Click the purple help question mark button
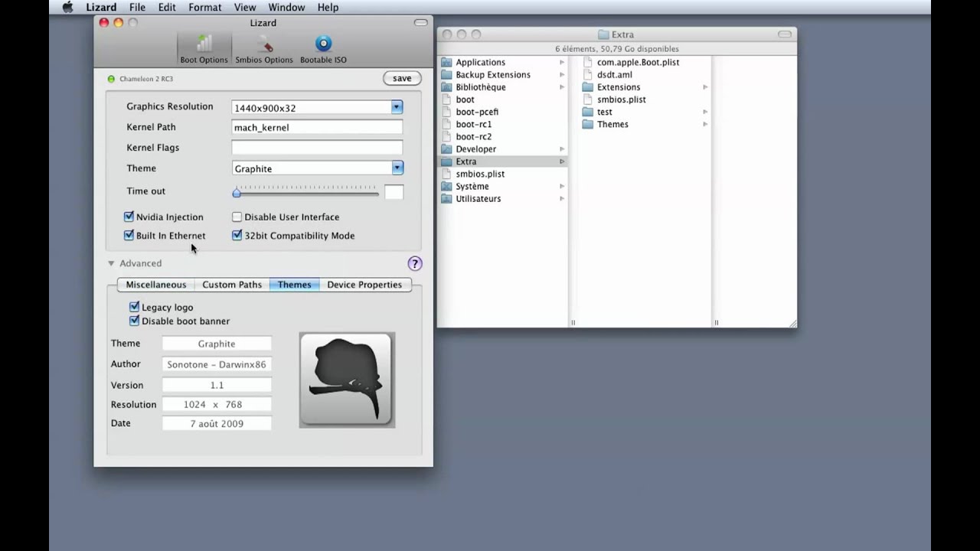980x551 pixels. 415,263
